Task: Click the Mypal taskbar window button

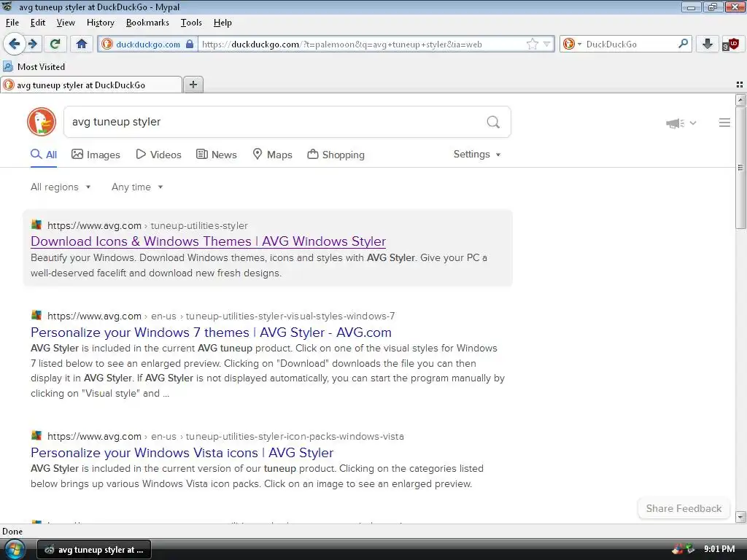Action: point(94,550)
